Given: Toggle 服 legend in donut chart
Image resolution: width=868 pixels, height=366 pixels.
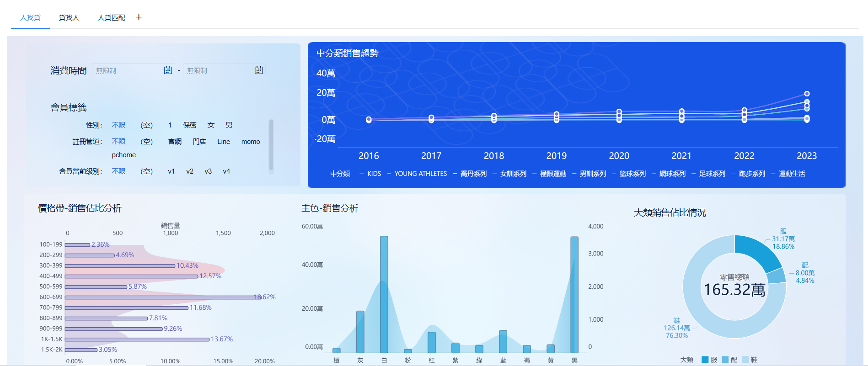Looking at the screenshot, I should click(x=710, y=360).
